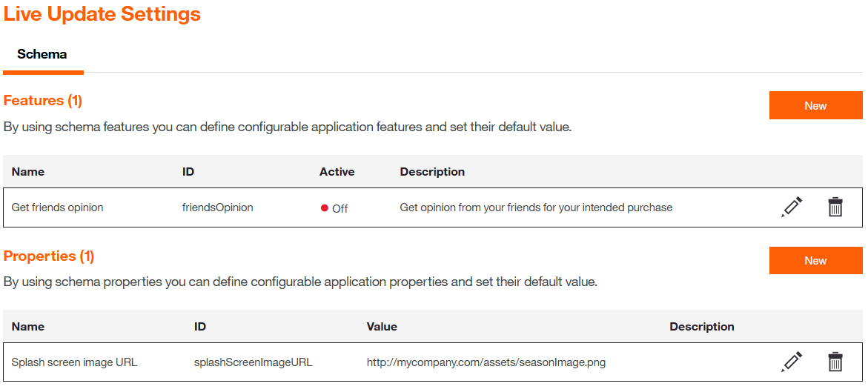Click the Value column header
868x392 pixels.
(382, 327)
